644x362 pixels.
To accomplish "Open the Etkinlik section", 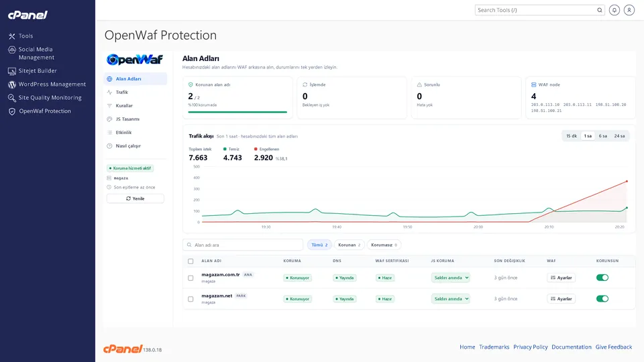I will (136, 133).
